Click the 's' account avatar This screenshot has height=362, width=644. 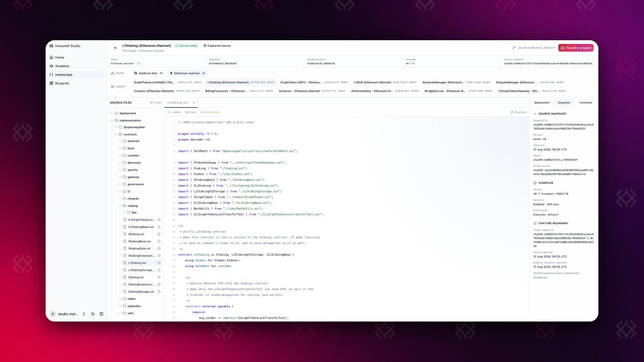click(53, 314)
